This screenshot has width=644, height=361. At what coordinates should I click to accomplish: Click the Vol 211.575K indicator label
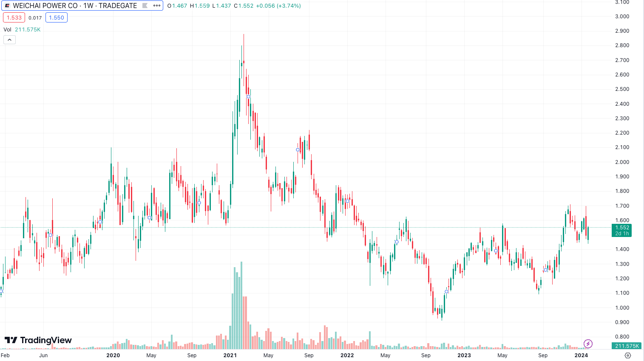click(22, 29)
